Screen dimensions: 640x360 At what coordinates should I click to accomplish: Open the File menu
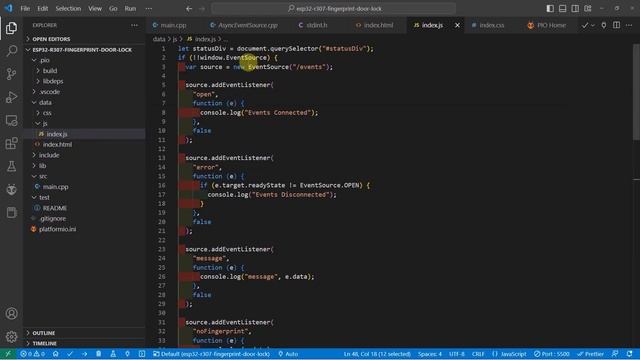[25, 9]
